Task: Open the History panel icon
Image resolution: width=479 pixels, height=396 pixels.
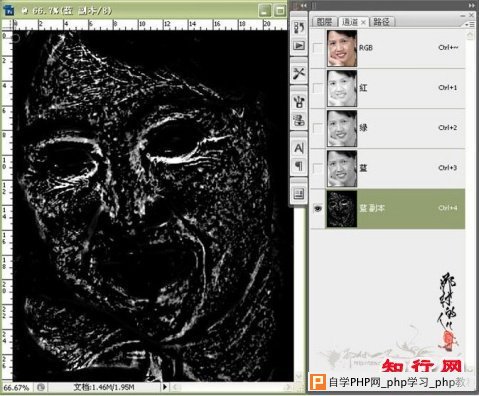Action: (x=299, y=27)
